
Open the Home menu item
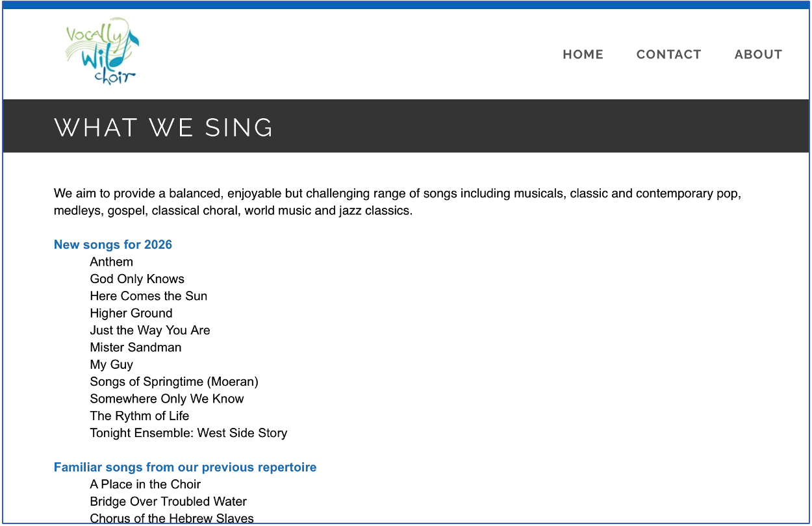(583, 55)
